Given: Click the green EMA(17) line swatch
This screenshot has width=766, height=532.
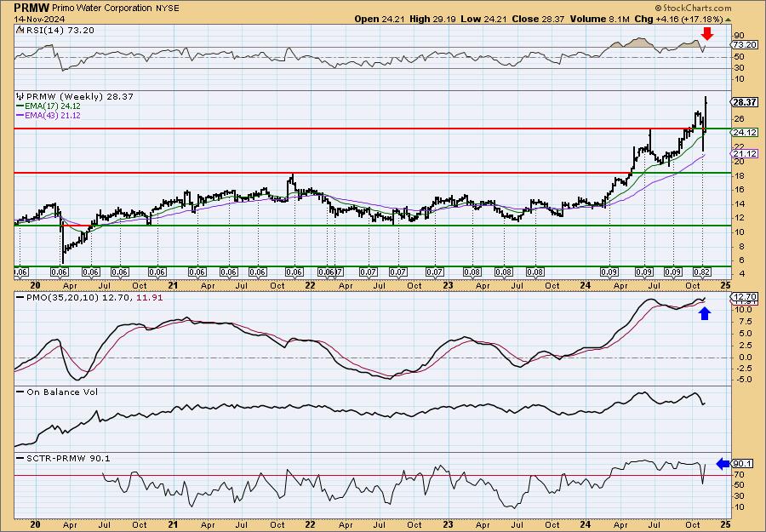Looking at the screenshot, I should point(20,106).
